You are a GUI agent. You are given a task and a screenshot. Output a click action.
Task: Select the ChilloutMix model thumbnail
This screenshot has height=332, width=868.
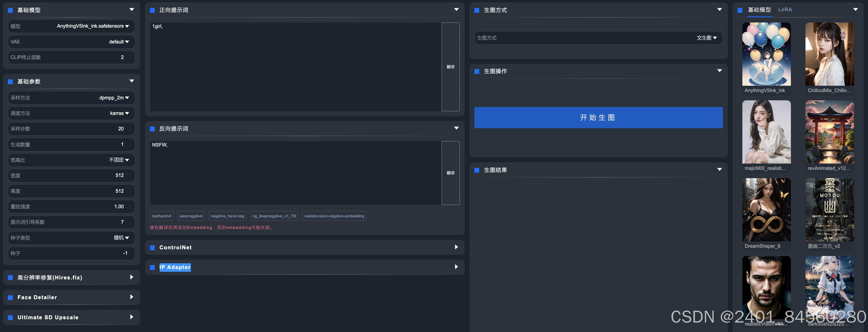pos(829,54)
